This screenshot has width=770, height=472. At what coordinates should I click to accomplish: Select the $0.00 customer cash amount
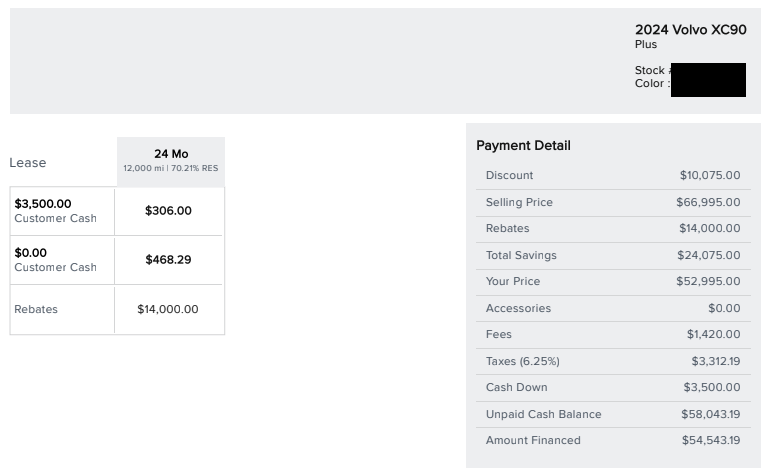point(30,253)
